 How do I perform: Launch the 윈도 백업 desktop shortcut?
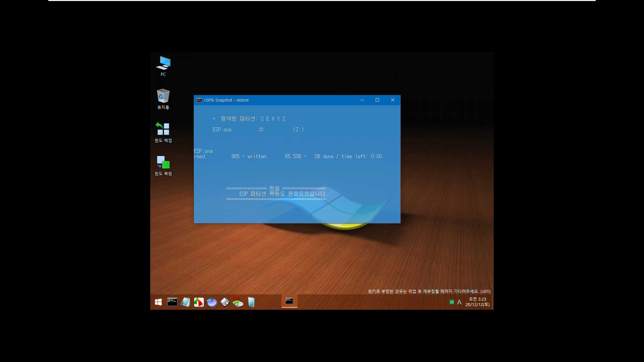(163, 132)
